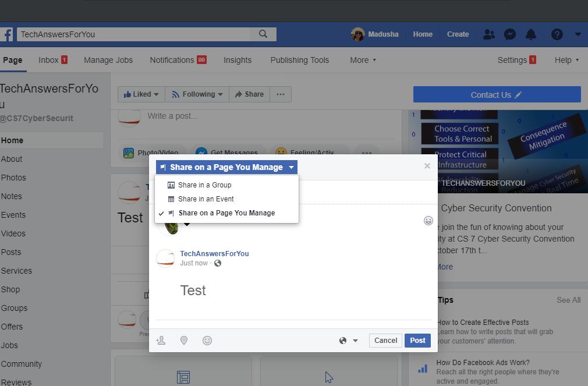Open Shop in the left sidebar
This screenshot has height=386, width=588.
point(10,289)
